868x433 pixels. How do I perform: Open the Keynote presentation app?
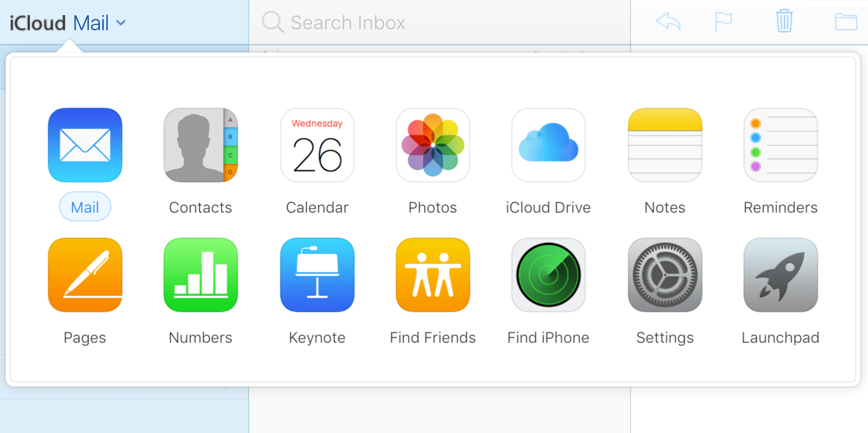(x=317, y=274)
